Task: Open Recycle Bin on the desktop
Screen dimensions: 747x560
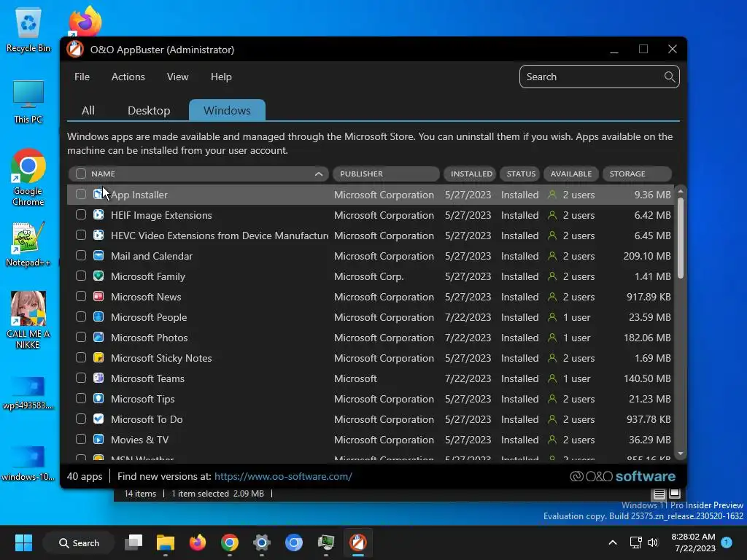Action: [x=28, y=29]
